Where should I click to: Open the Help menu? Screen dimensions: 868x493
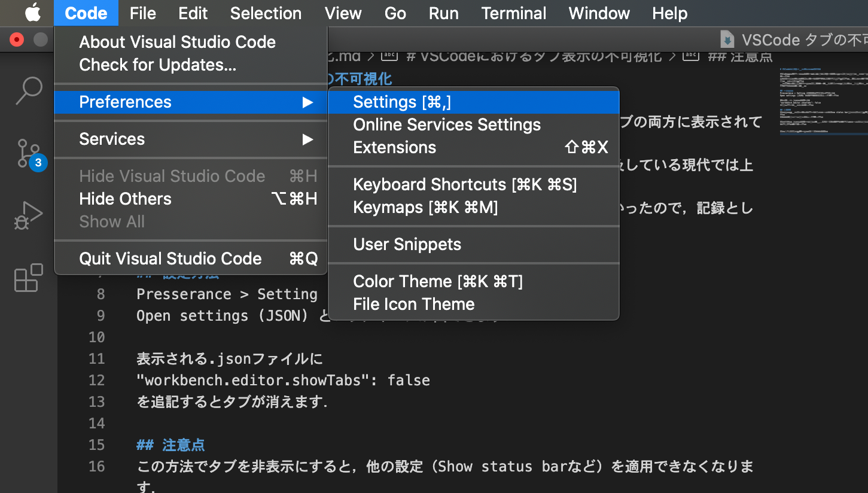[670, 13]
